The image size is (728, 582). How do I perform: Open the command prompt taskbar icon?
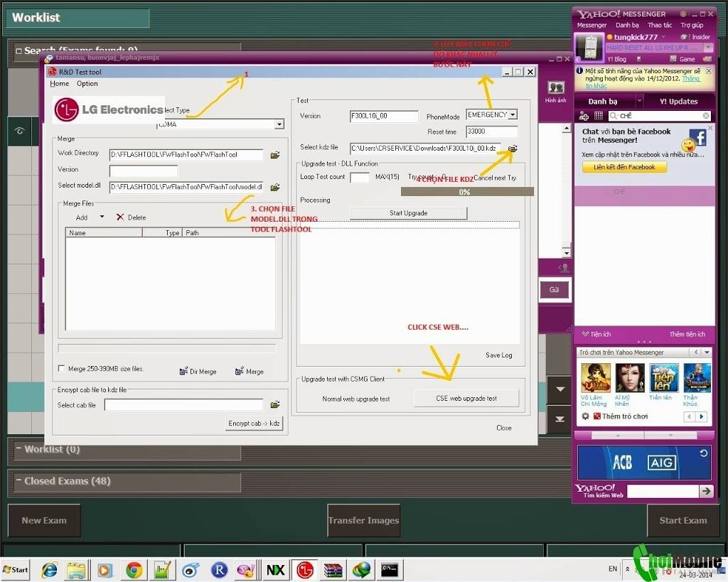tap(390, 569)
